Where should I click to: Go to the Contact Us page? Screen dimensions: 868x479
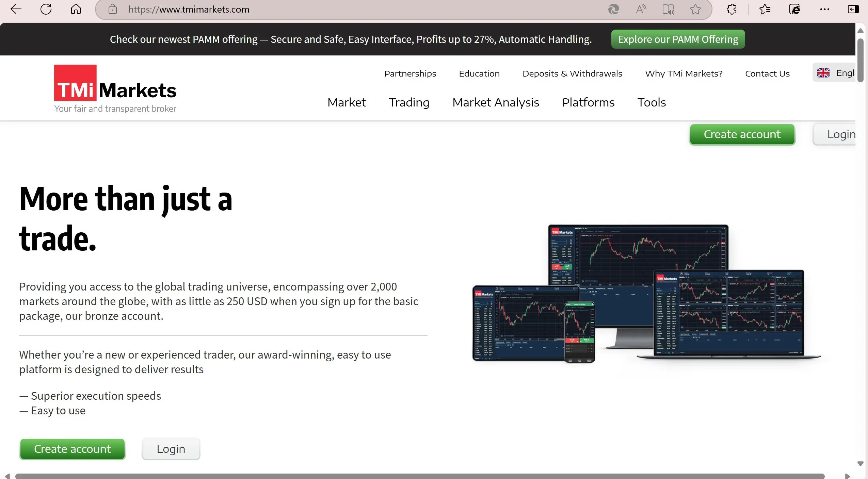pos(767,73)
